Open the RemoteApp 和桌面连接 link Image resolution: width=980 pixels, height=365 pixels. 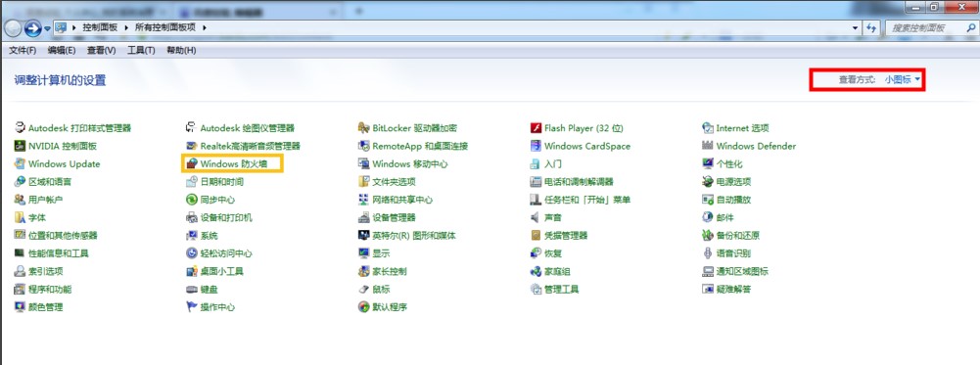pos(420,146)
